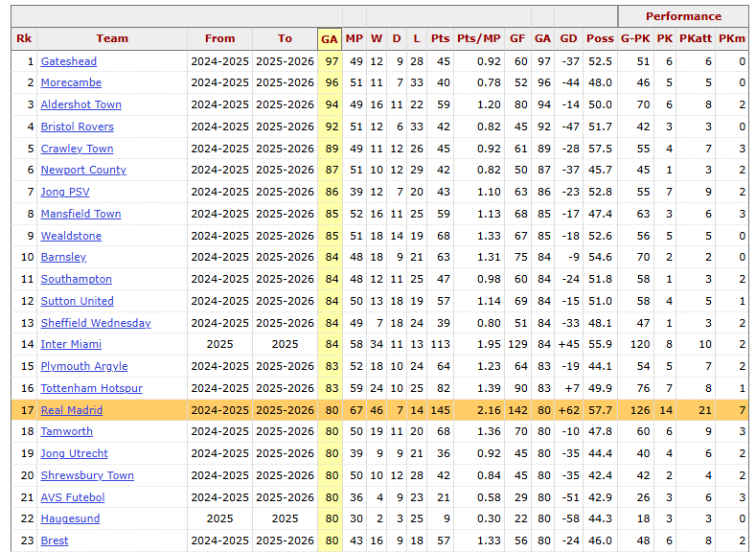Open the AVS Futebol link
Screen dimensions: 756x552
tap(72, 498)
